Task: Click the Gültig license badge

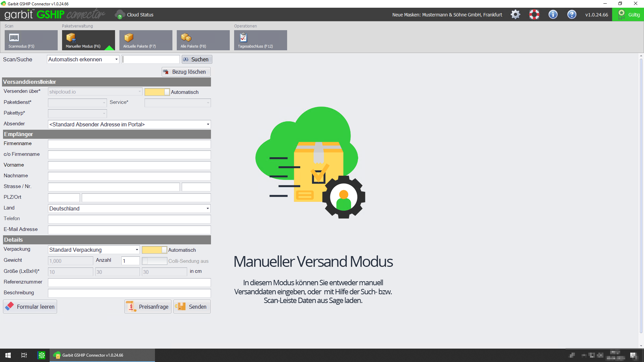Action: [x=628, y=15]
